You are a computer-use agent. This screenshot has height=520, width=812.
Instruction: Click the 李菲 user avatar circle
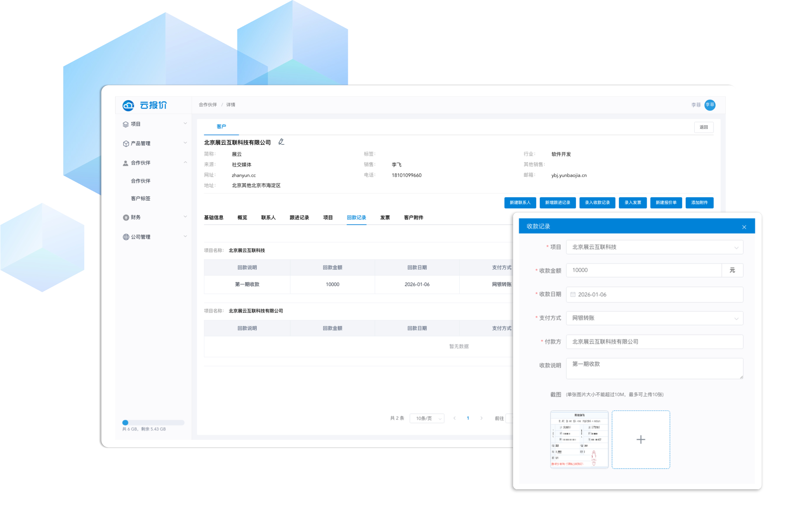click(x=710, y=105)
